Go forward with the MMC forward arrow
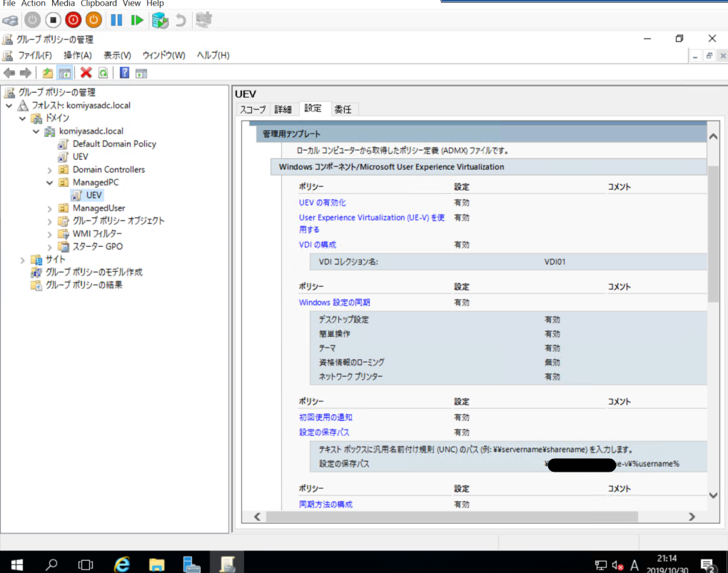728x573 pixels. [x=26, y=73]
